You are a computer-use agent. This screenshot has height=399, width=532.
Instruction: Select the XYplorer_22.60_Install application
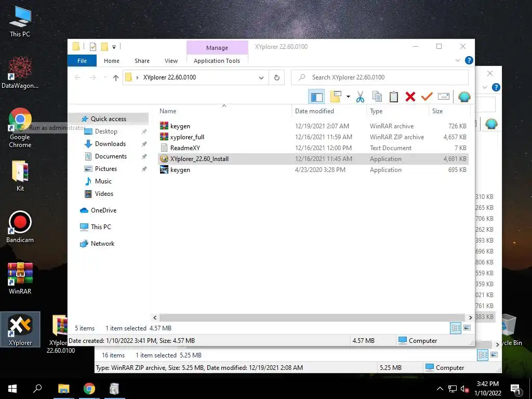(313, 159)
